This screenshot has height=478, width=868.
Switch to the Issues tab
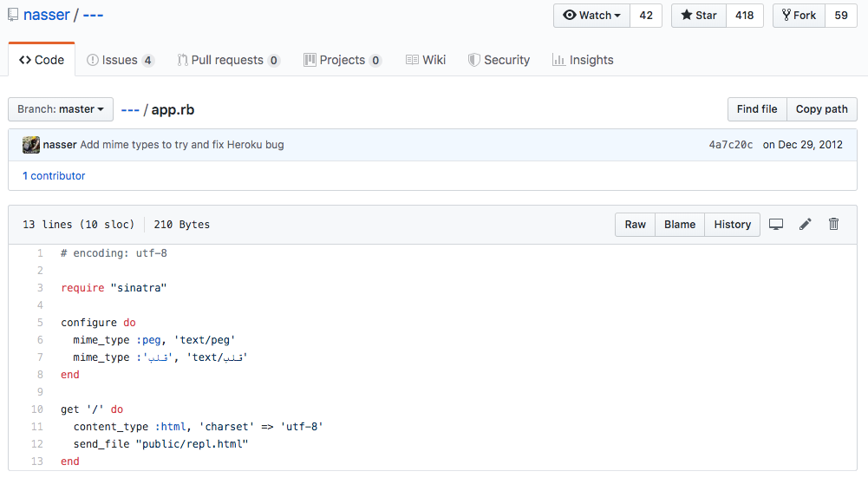[120, 60]
